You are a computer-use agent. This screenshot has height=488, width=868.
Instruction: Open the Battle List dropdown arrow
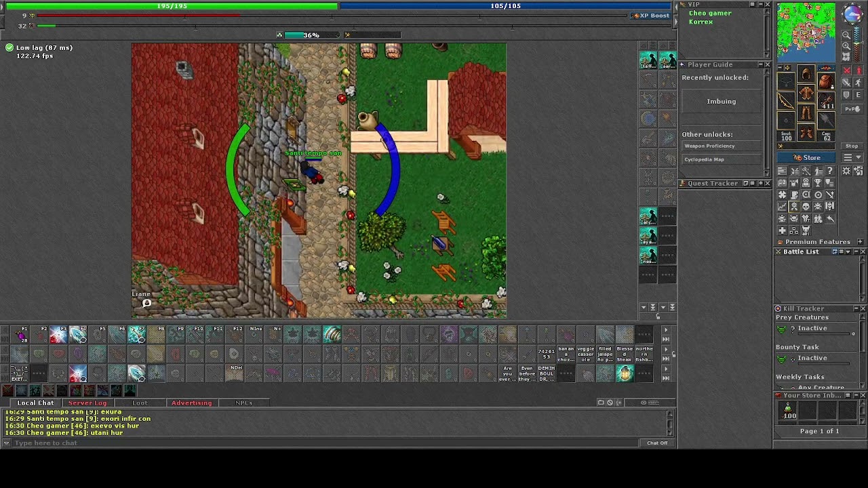[848, 251]
